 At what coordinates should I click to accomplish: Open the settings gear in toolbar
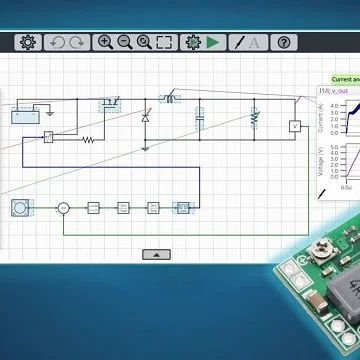pyautogui.click(x=28, y=43)
